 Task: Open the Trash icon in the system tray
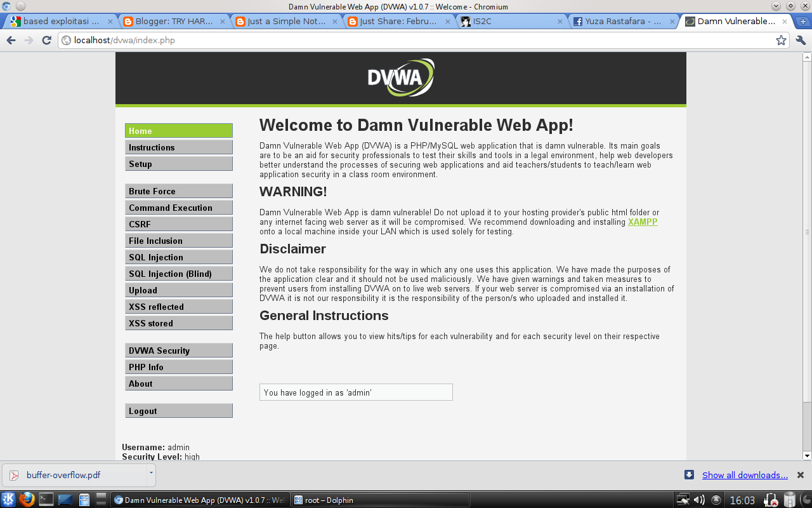click(789, 500)
